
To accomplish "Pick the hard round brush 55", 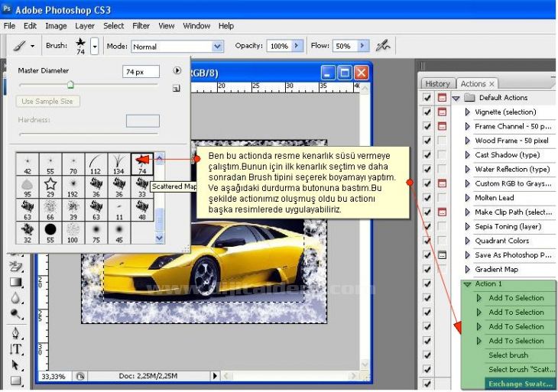I will [50, 232].
